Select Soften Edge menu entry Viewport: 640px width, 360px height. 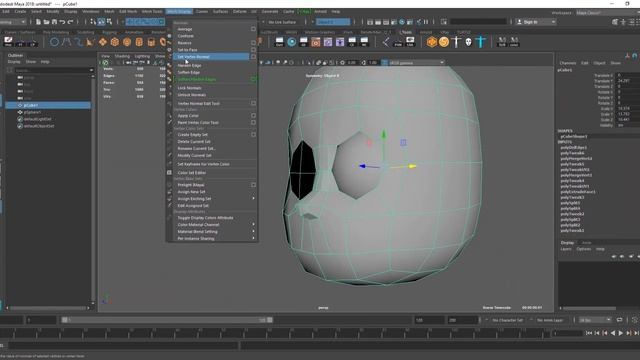[x=189, y=72]
